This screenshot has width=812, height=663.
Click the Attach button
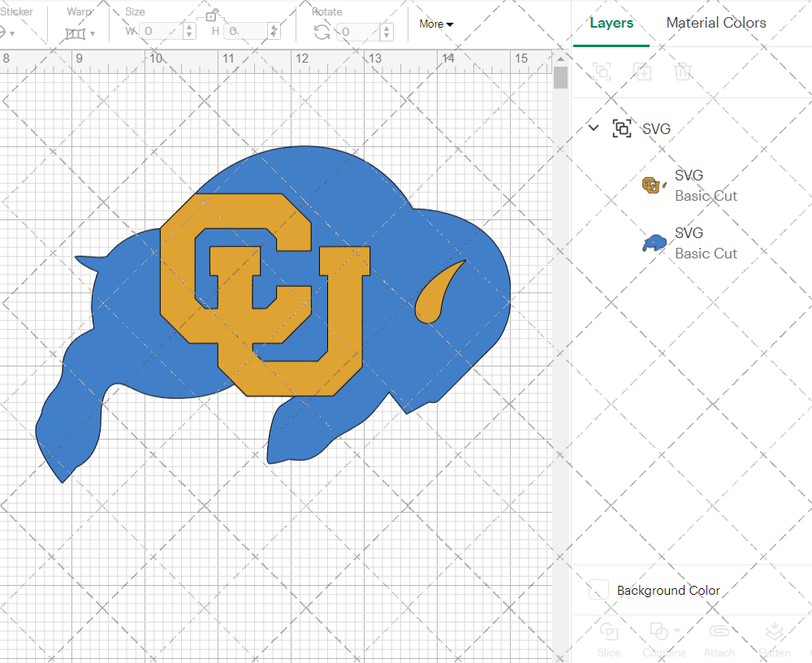click(x=719, y=639)
